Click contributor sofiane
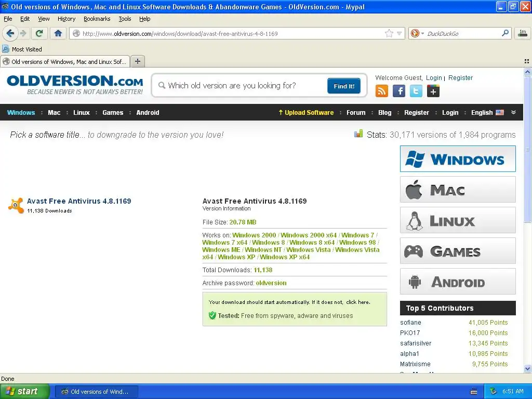Screen dimensions: 532x399 coord(410,322)
